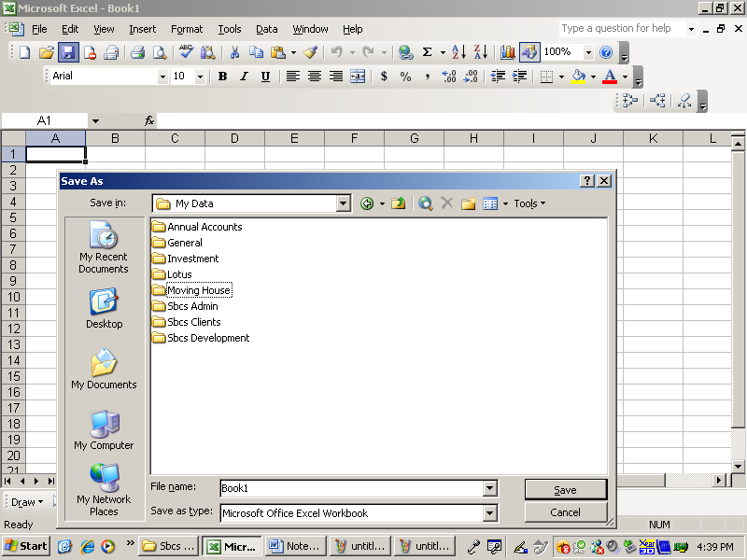Viewport: 747px width, 560px height.
Task: Open the Font size dropdown
Action: tap(200, 77)
